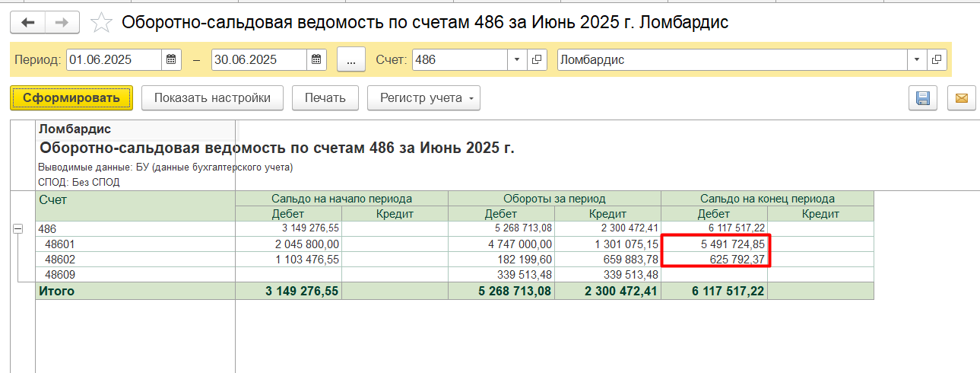The image size is (980, 373).
Task: Open Ломбардис organization form icon
Action: point(937,59)
